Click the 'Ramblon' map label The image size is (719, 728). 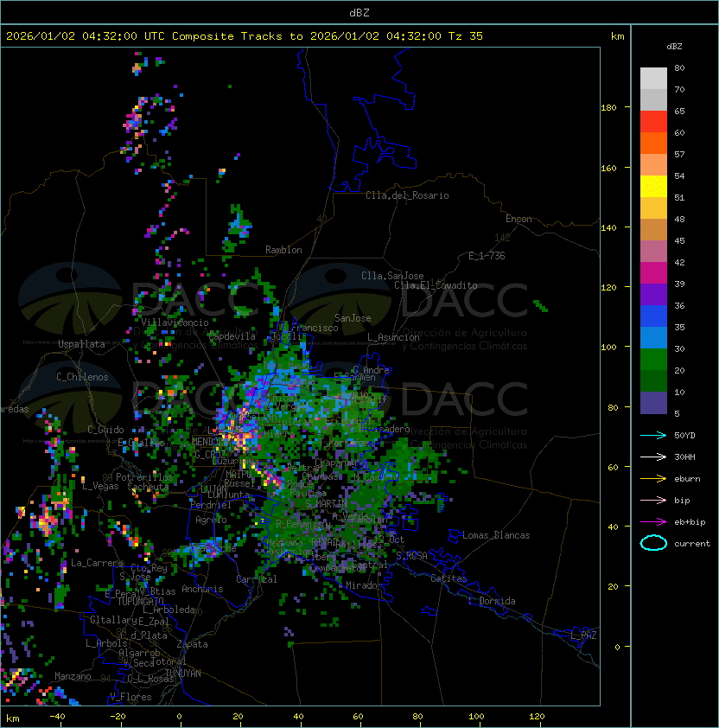(x=283, y=250)
